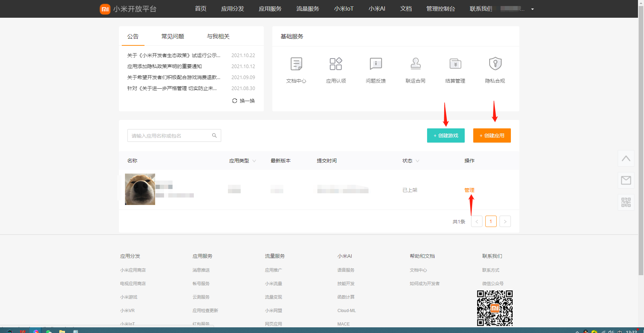Expand the 应用类型 filter

(x=254, y=161)
